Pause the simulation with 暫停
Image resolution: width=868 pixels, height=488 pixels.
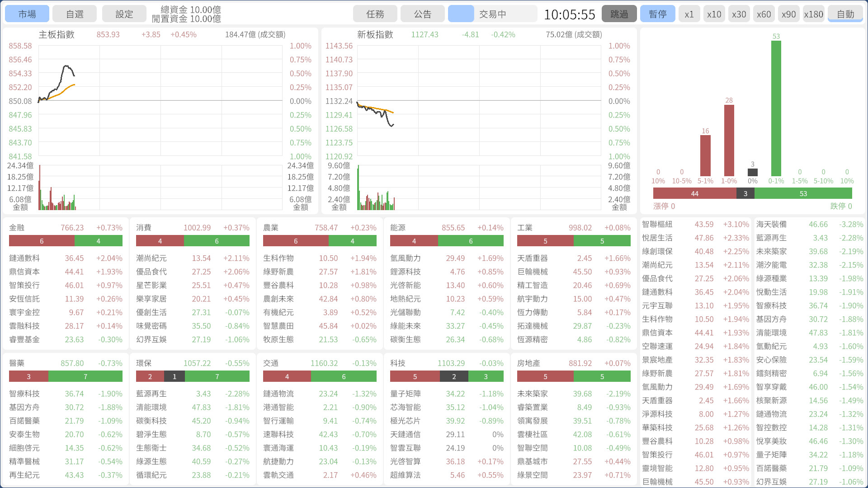(657, 14)
